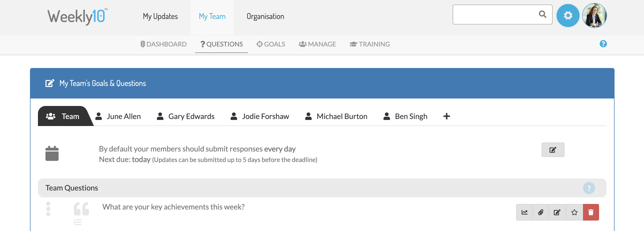The height and width of the screenshot is (231, 644).
Task: Switch to the June Allen tab
Action: pos(118,116)
